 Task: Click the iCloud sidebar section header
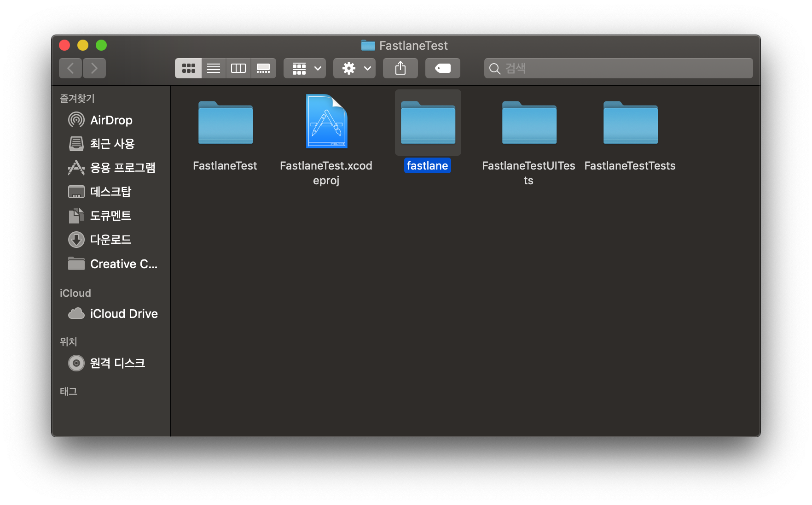pyautogui.click(x=75, y=293)
